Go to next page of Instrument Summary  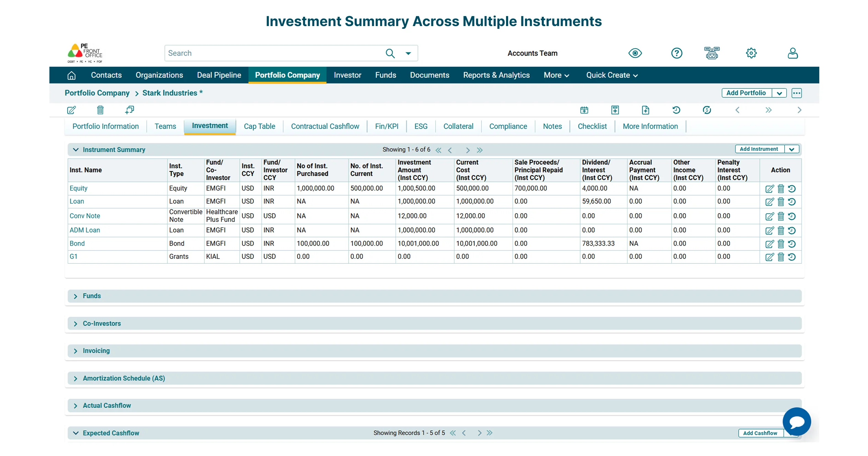468,150
